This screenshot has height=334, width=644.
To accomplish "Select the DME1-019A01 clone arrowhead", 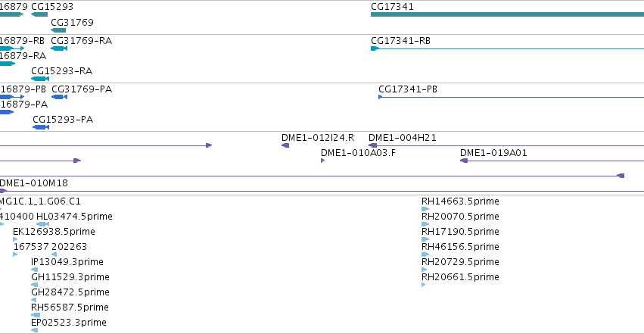I will [x=464, y=161].
